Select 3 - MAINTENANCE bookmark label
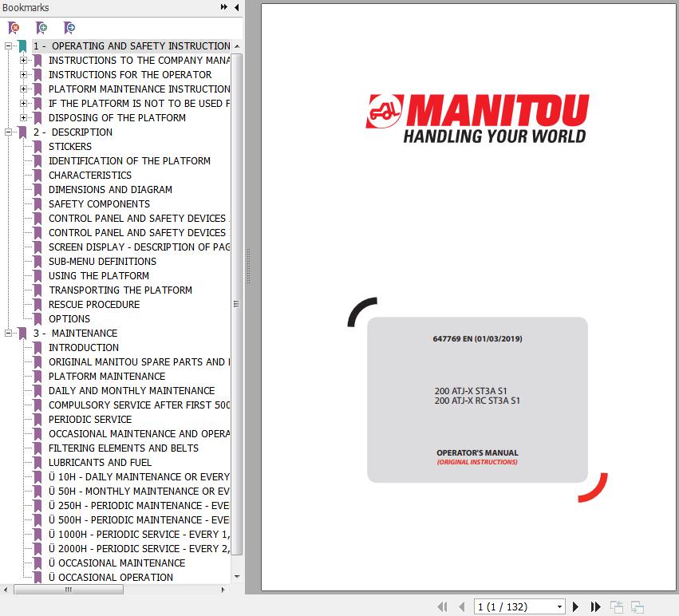This screenshot has height=616, width=679. pyautogui.click(x=75, y=333)
